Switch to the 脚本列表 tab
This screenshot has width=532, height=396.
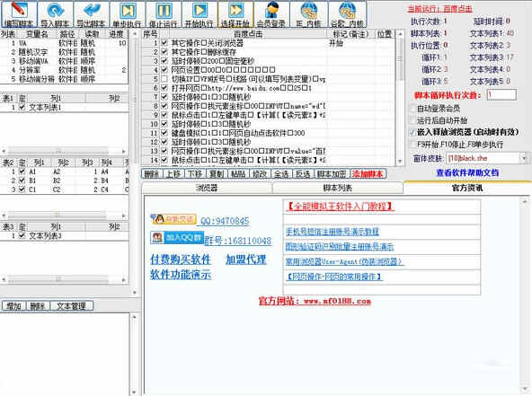(x=337, y=188)
